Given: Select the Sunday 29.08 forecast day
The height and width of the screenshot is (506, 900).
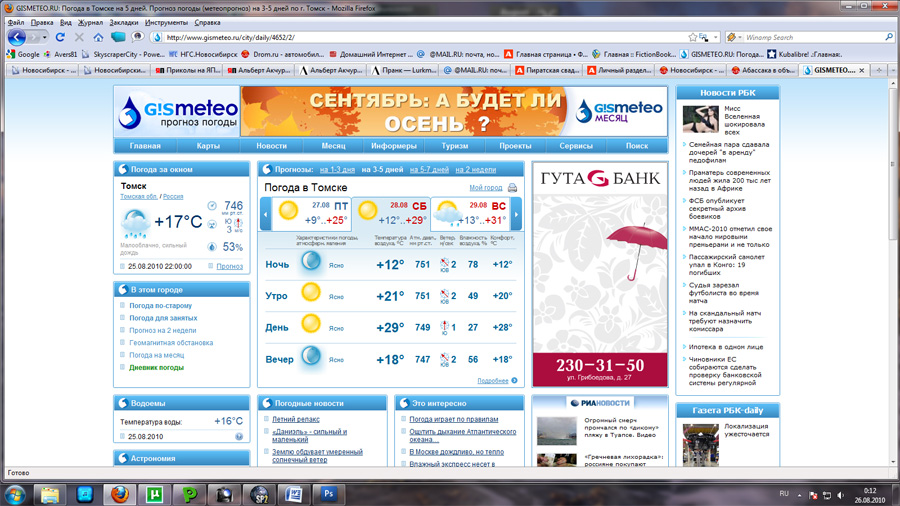Looking at the screenshot, I should (x=471, y=214).
